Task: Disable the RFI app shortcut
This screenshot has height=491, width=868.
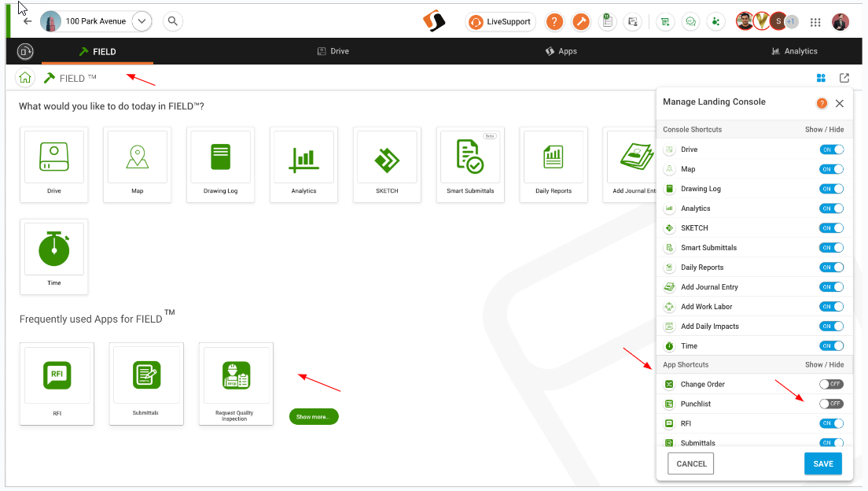Action: 832,423
